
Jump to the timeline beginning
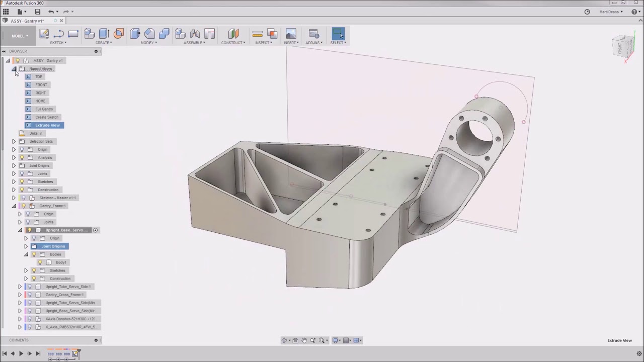(x=5, y=353)
